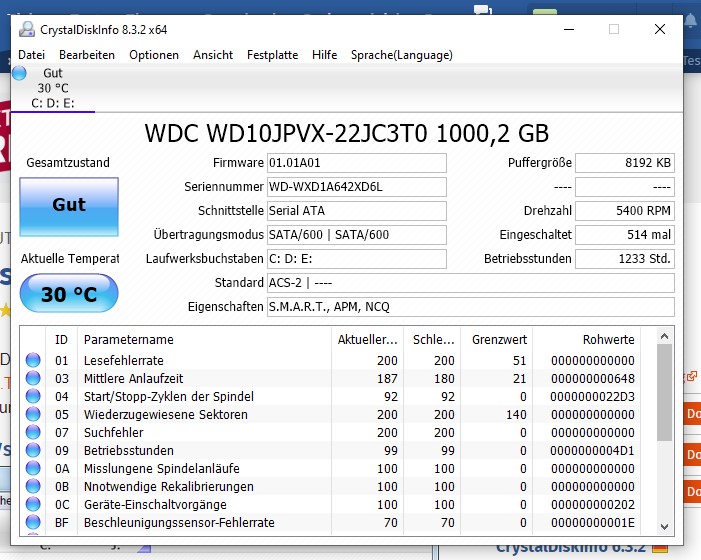Image resolution: width=701 pixels, height=560 pixels.
Task: Click the Betriebsstunden value 1233 Std.
Action: pos(625,259)
